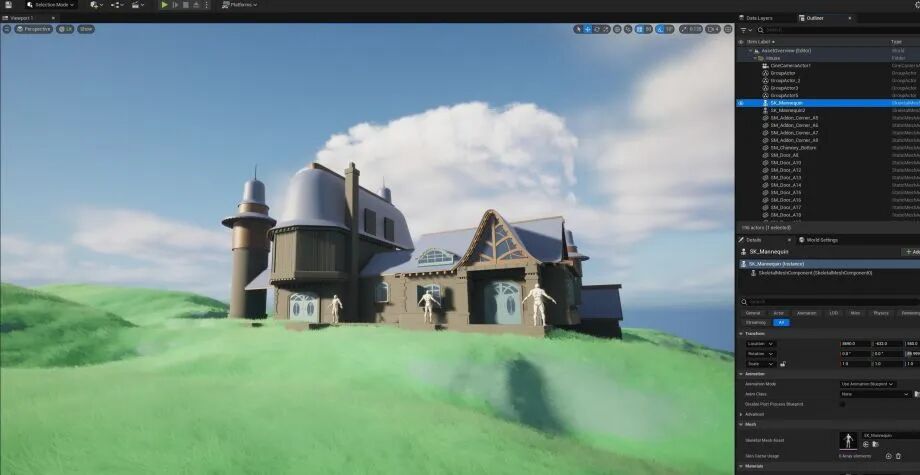
Task: Open the viewport Show menu
Action: click(86, 29)
